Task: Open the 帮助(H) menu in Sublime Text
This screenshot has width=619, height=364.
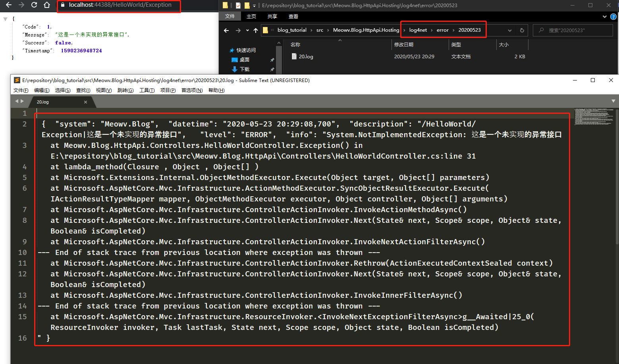Action: pos(216,90)
